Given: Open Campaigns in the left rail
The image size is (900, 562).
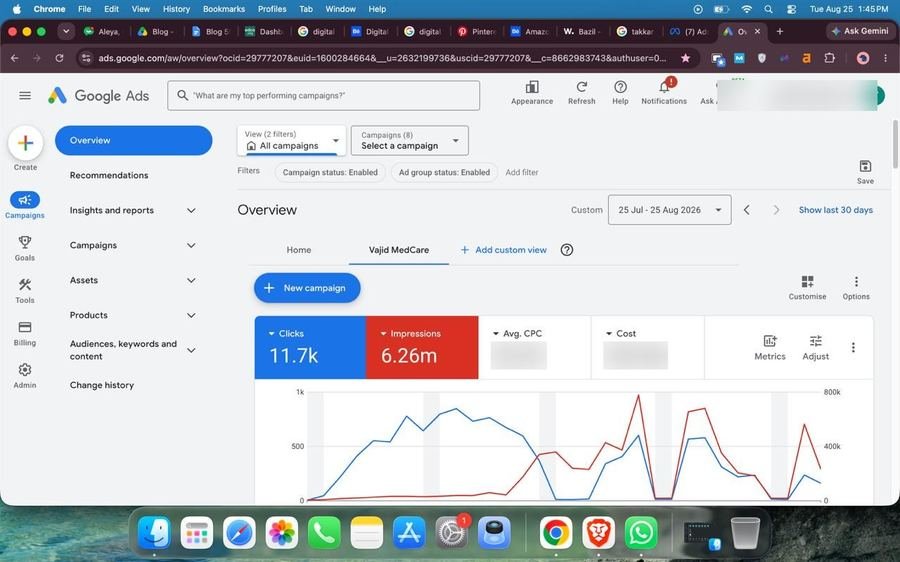Looking at the screenshot, I should [25, 206].
